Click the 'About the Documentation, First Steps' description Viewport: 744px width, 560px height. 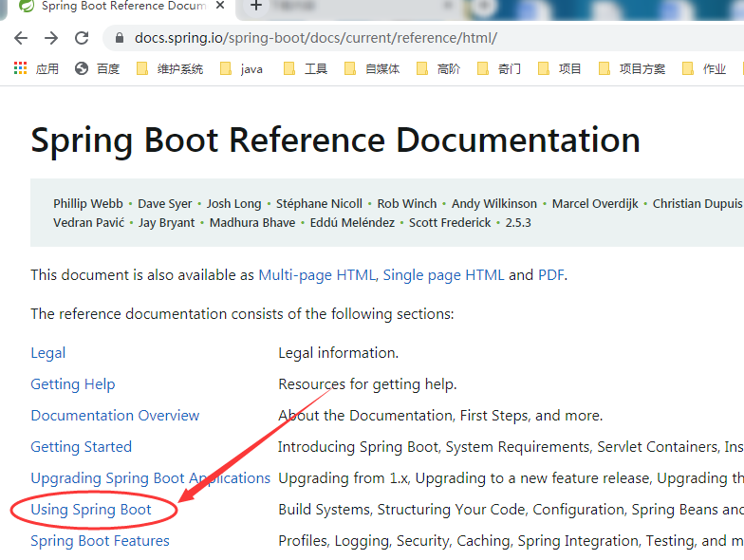click(x=440, y=416)
